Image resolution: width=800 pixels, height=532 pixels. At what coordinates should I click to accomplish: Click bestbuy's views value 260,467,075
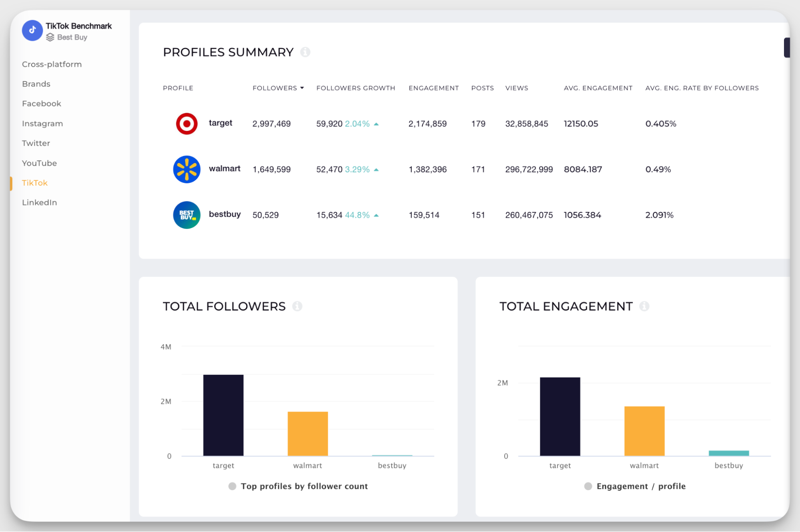click(529, 215)
